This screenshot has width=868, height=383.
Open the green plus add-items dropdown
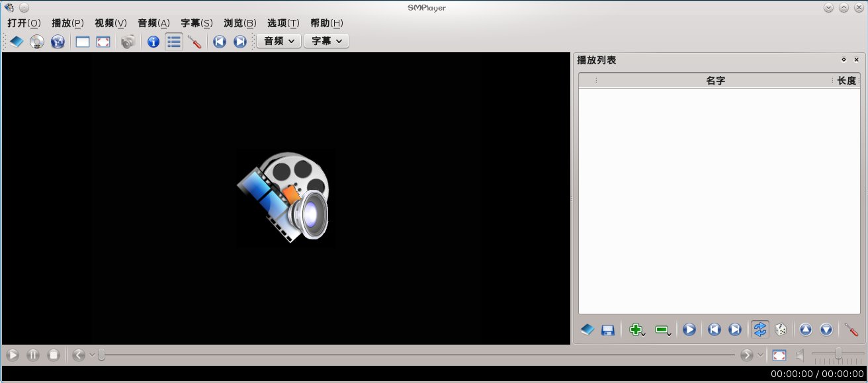click(637, 329)
